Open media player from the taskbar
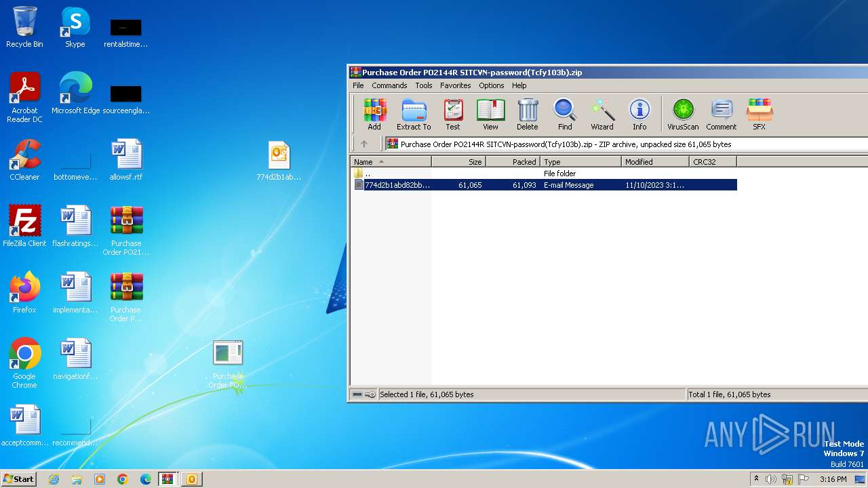The height and width of the screenshot is (488, 868). pos(100,479)
